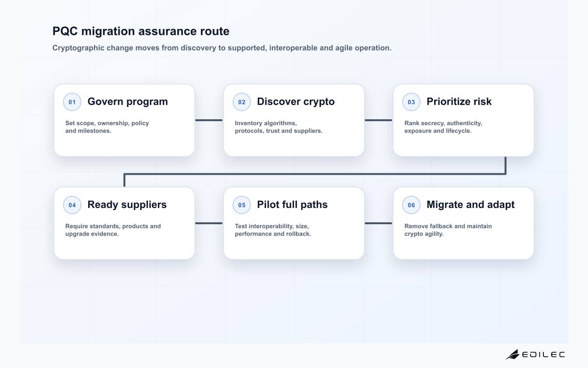Click the 01 step number badge
This screenshot has height=368, width=588.
pyautogui.click(x=72, y=102)
